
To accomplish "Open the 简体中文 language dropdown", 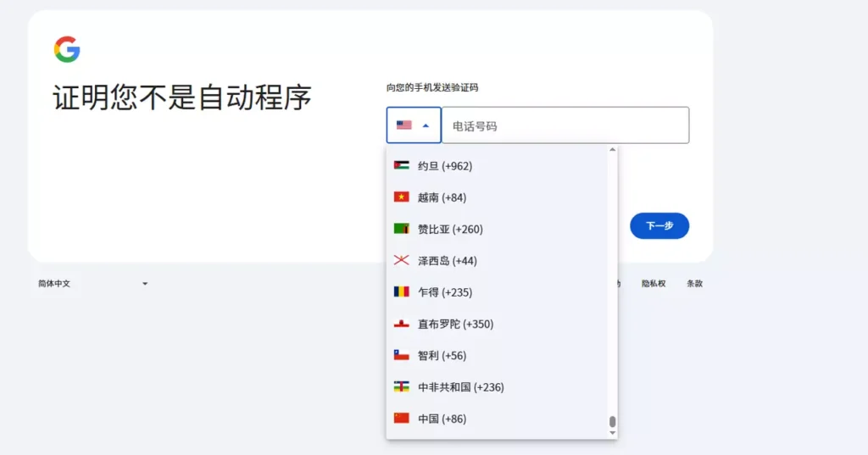I will pyautogui.click(x=92, y=283).
